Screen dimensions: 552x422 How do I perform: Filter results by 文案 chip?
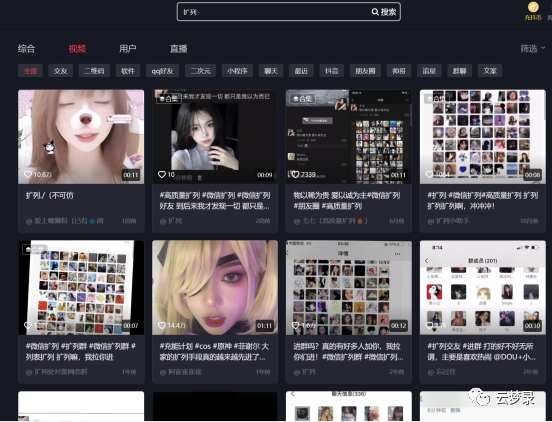point(490,71)
